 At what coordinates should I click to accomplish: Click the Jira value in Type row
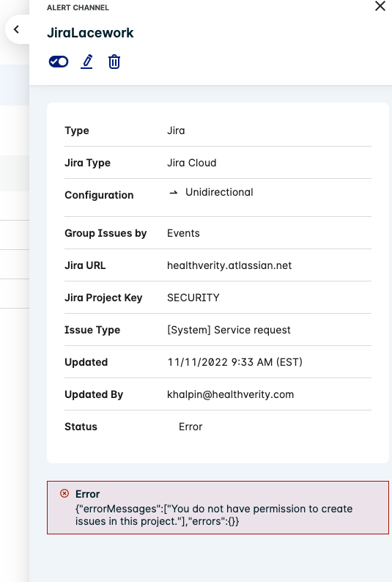(176, 130)
